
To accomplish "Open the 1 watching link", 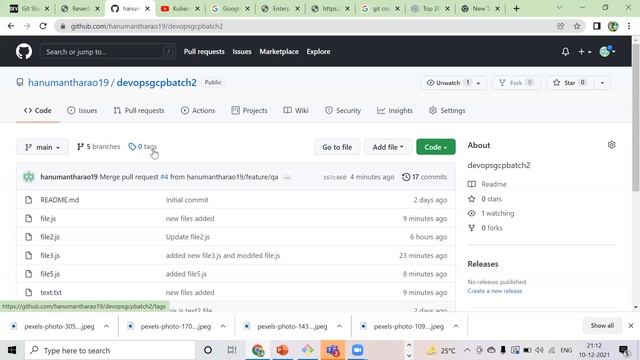I will [x=491, y=213].
